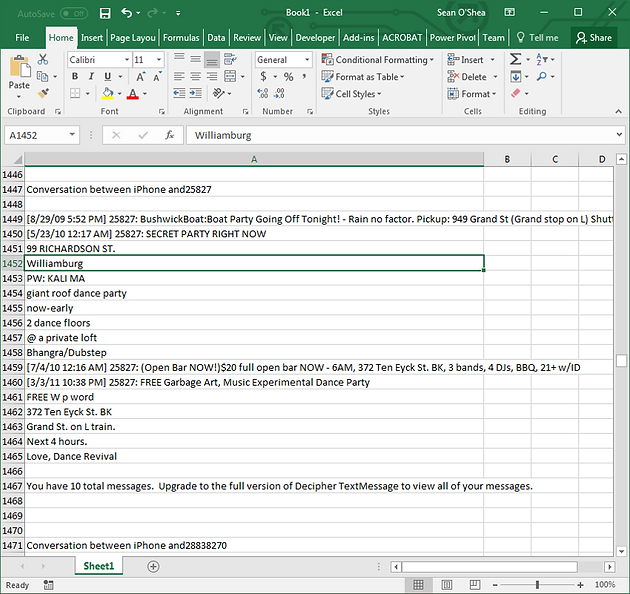Open the Cell Styles dropdown

click(x=351, y=94)
